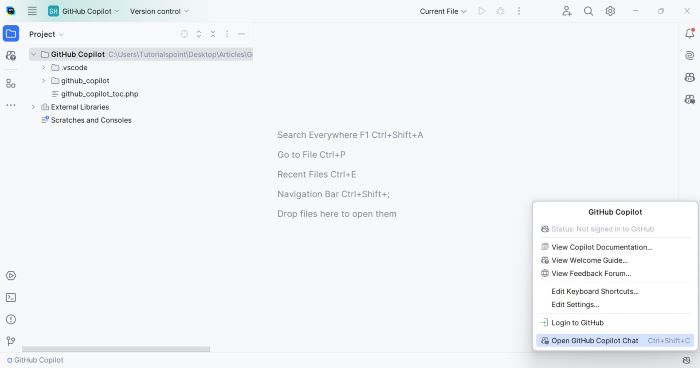Select Edit Settings menu item
This screenshot has height=368, width=700.
coord(615,305)
